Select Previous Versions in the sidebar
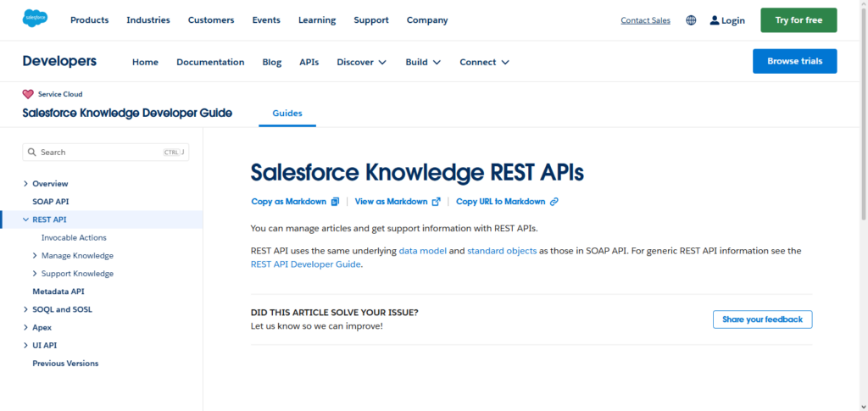This screenshot has height=411, width=868. [x=65, y=364]
